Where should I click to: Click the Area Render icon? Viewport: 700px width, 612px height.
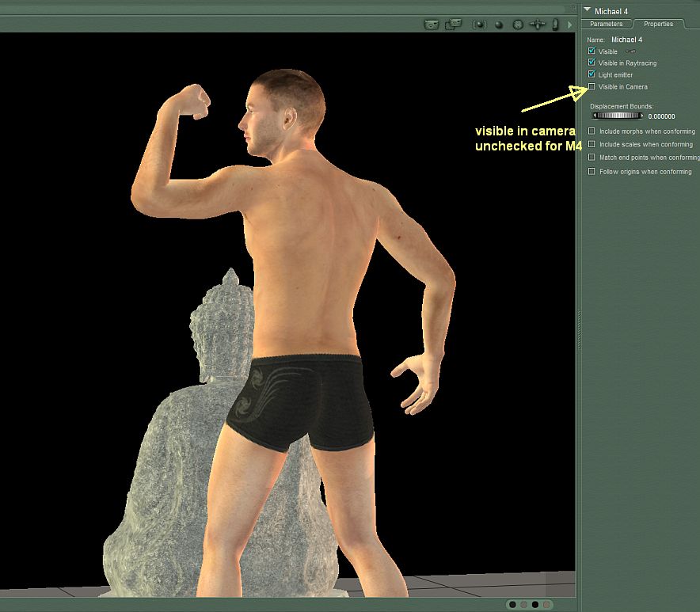pos(455,25)
